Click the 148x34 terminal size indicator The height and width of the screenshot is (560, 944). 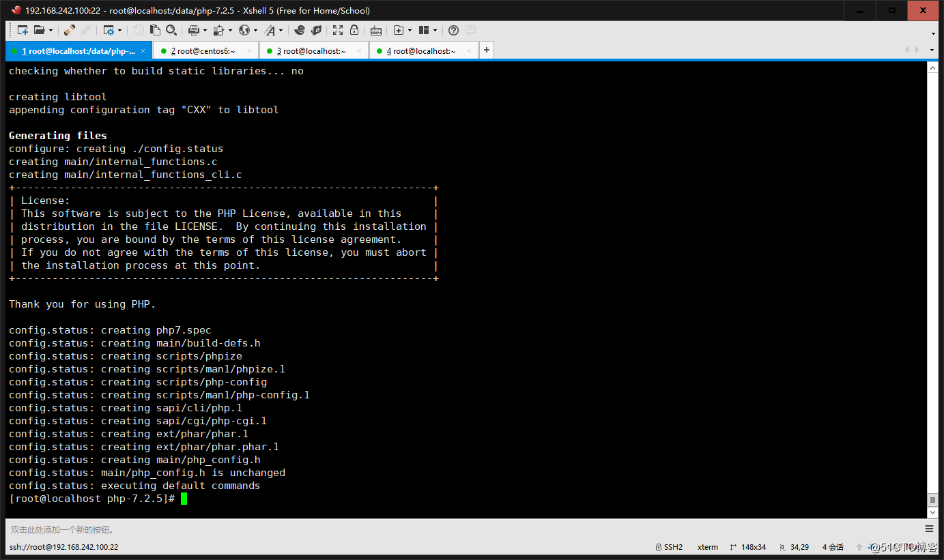(x=748, y=547)
